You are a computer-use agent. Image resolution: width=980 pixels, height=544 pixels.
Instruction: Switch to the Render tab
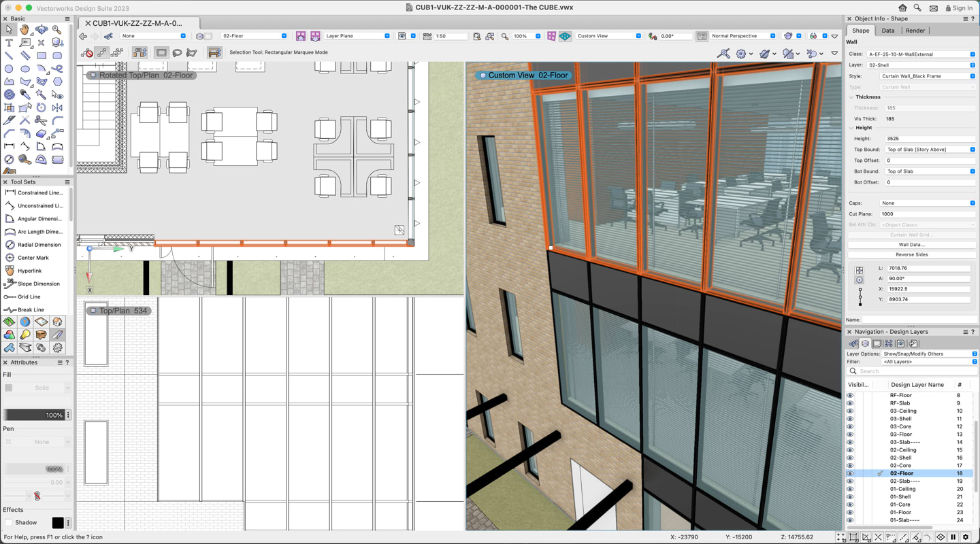[x=915, y=31]
